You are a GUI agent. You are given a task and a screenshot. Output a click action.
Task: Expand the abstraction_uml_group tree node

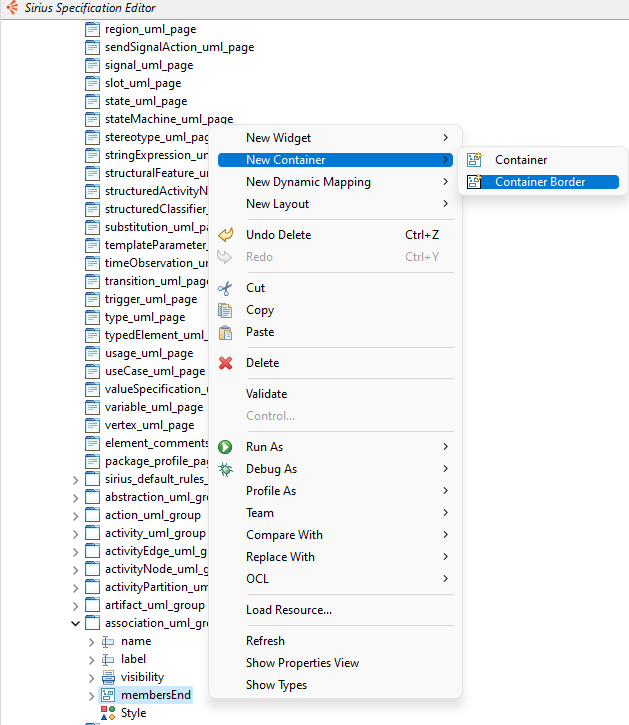pyautogui.click(x=75, y=498)
